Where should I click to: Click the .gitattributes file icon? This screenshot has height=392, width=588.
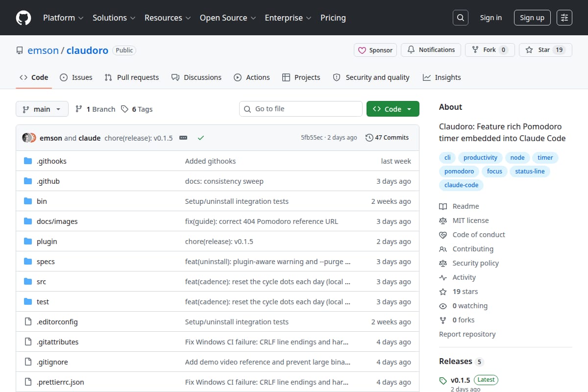[28, 342]
